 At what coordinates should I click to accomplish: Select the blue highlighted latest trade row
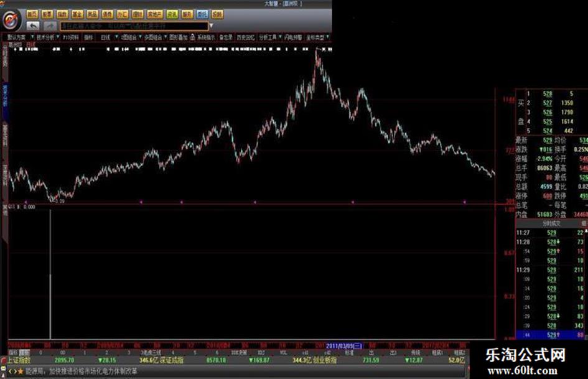click(x=550, y=334)
